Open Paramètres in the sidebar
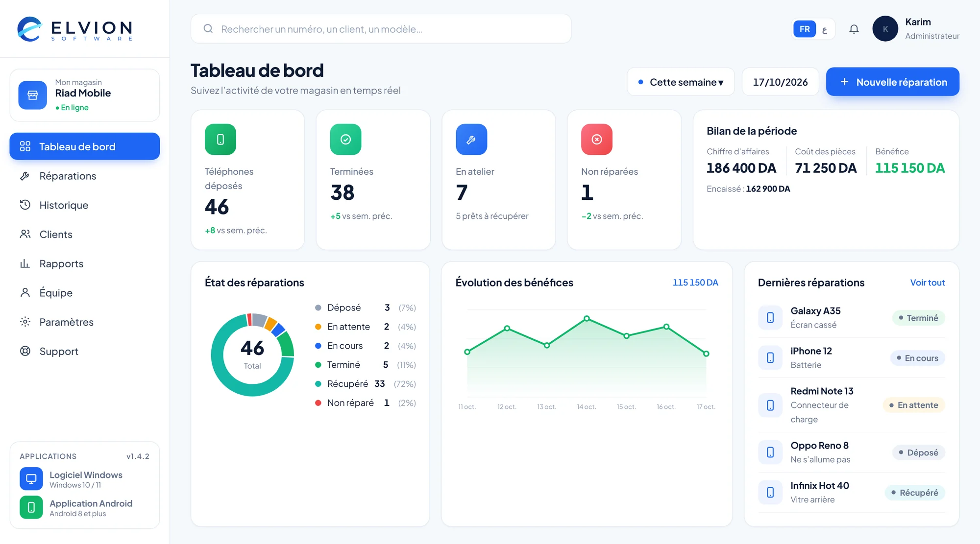The height and width of the screenshot is (544, 980). tap(85, 322)
